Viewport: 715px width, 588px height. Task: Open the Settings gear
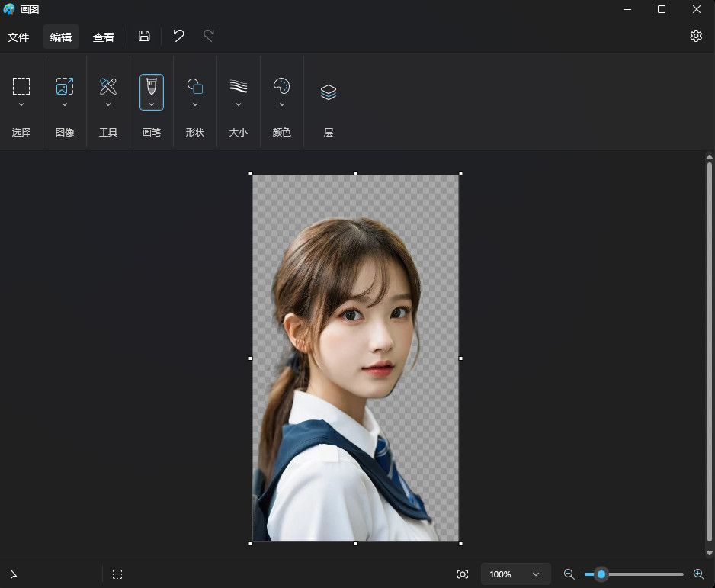pyautogui.click(x=696, y=36)
